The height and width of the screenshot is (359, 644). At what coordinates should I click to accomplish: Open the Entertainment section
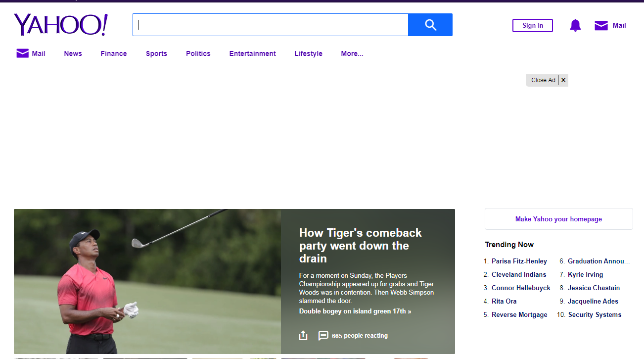pos(253,53)
